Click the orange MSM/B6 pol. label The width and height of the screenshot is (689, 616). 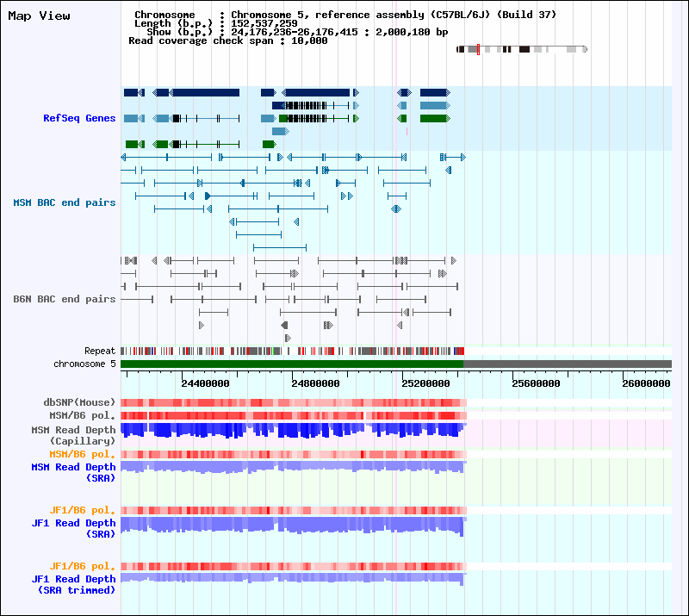(82, 454)
